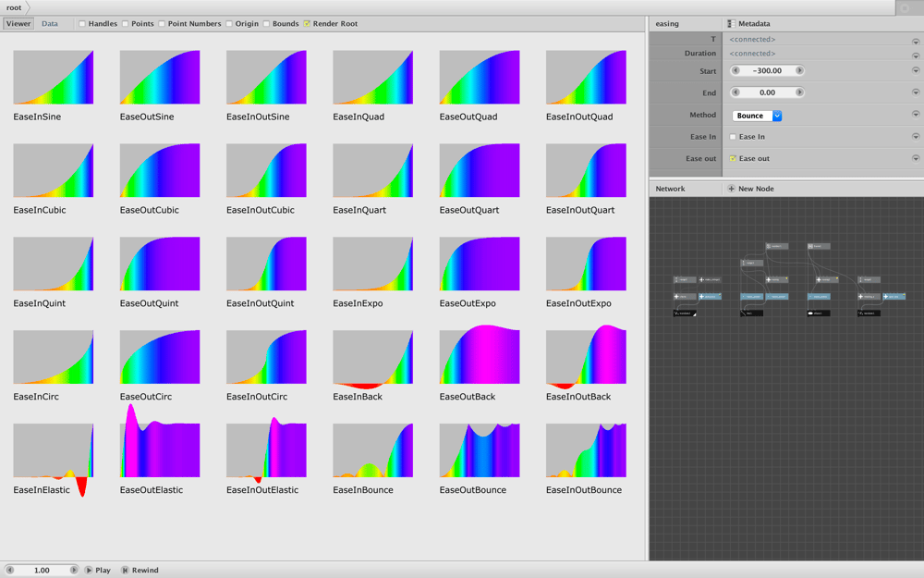The height and width of the screenshot is (578, 924).
Task: Click the EaseOutSine text label
Action: point(147,117)
